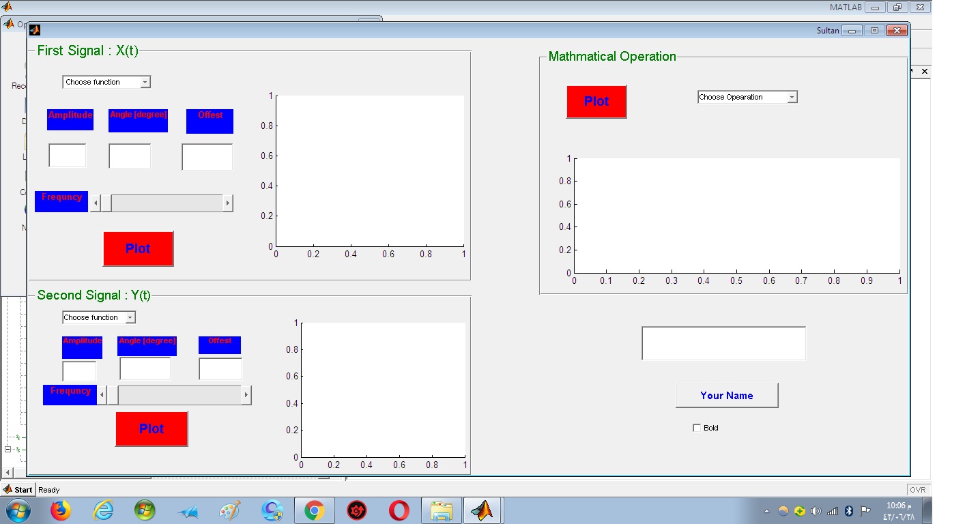The width and height of the screenshot is (980, 524).
Task: Click First Signal Offest label
Action: [210, 121]
